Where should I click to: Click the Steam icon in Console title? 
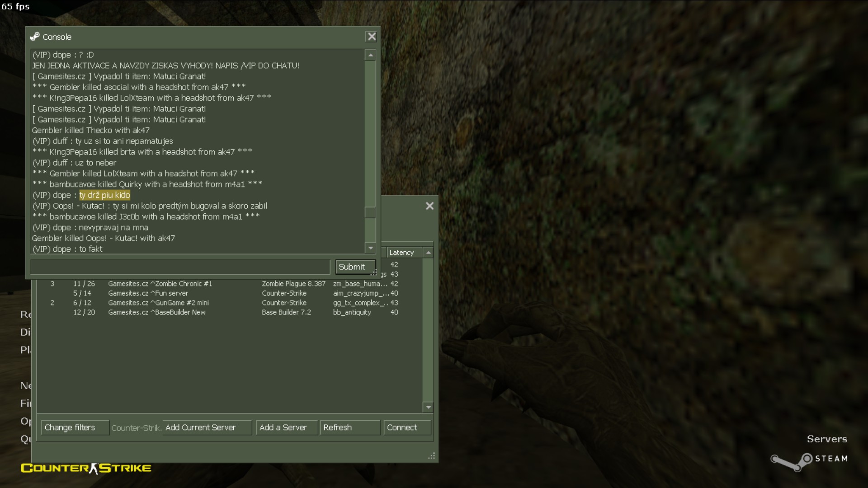pyautogui.click(x=35, y=37)
